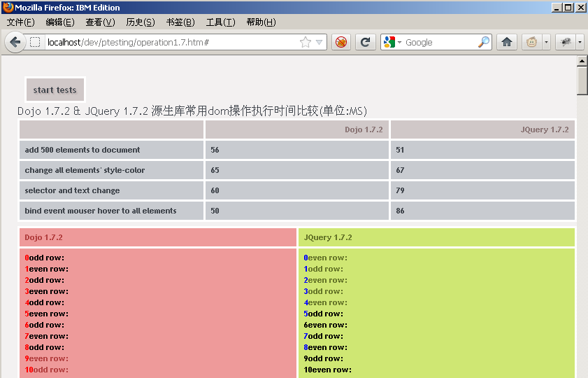This screenshot has height=378, width=588.
Task: Open the 书签(B) menu
Action: (180, 22)
